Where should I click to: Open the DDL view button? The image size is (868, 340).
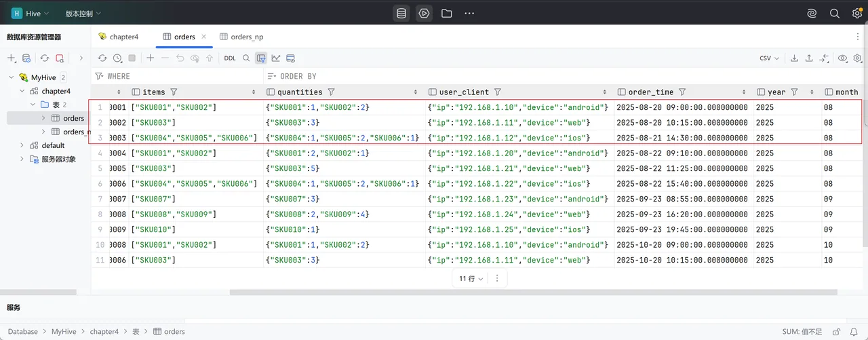[230, 58]
